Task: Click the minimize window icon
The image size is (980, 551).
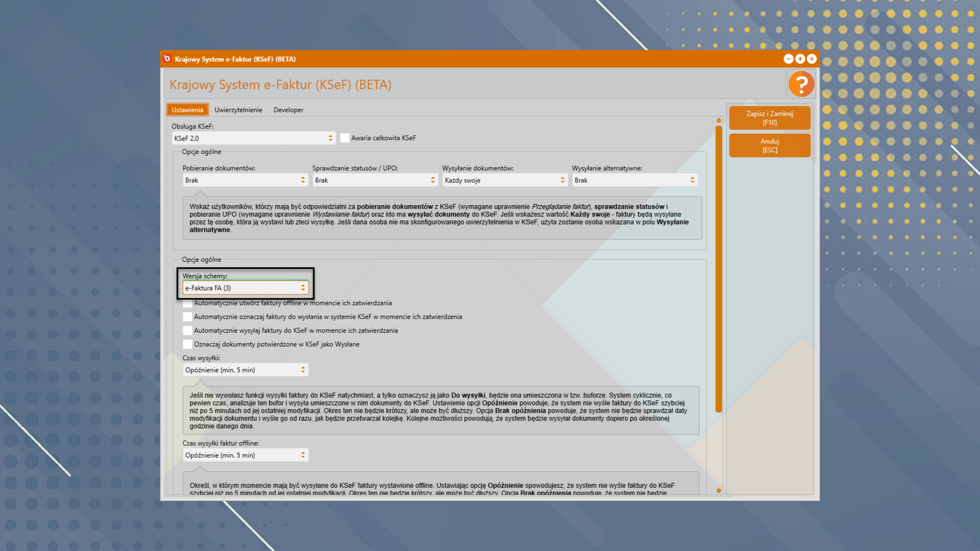Action: (788, 59)
